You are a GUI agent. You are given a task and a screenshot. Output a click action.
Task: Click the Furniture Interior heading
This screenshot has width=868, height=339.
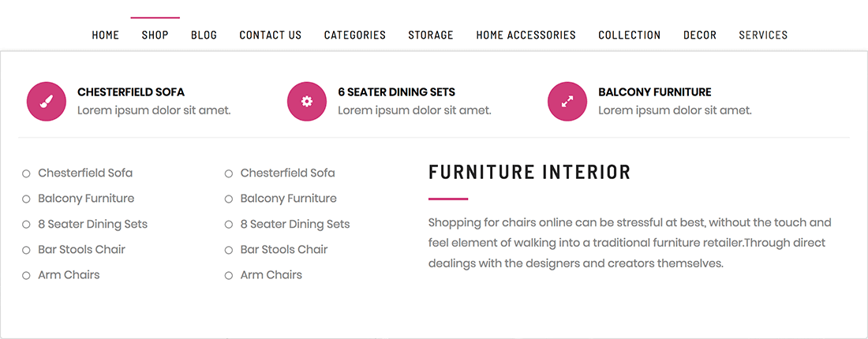tap(529, 172)
